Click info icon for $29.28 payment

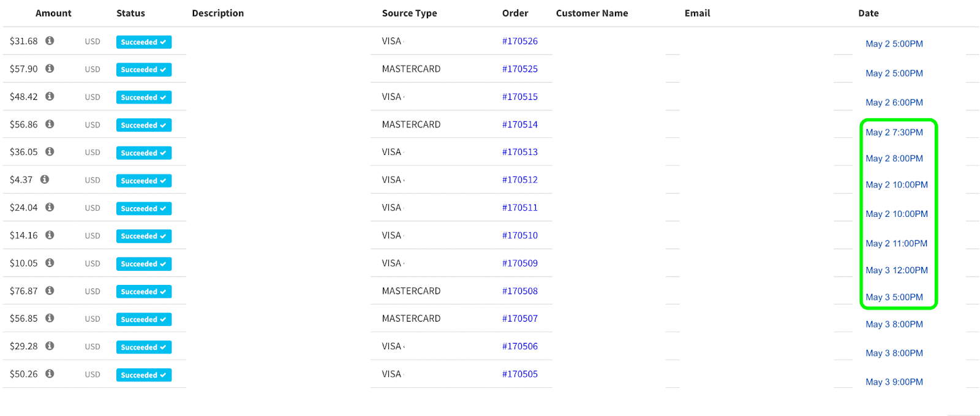[50, 346]
